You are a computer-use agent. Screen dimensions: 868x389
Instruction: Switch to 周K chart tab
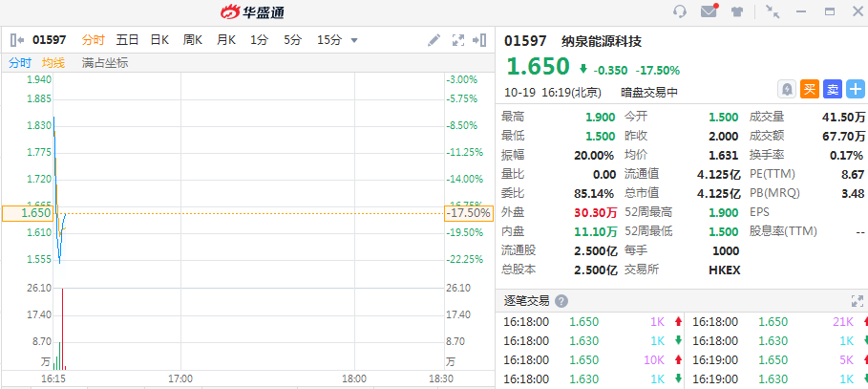tap(193, 40)
